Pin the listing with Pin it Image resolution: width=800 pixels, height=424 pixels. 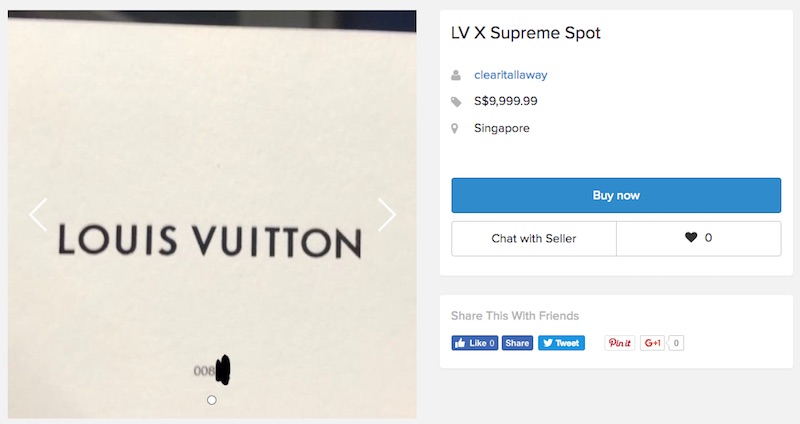tap(619, 343)
